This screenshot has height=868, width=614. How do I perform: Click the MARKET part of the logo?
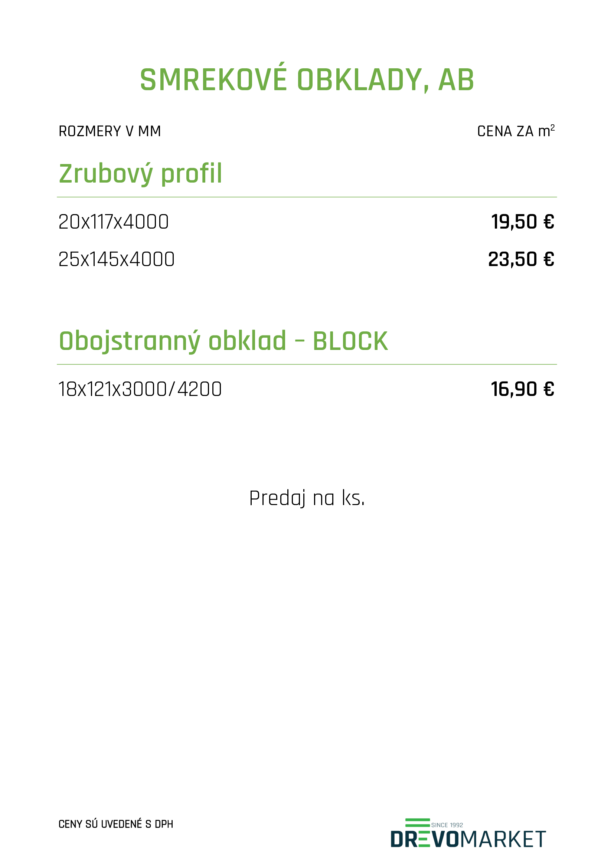(503, 839)
